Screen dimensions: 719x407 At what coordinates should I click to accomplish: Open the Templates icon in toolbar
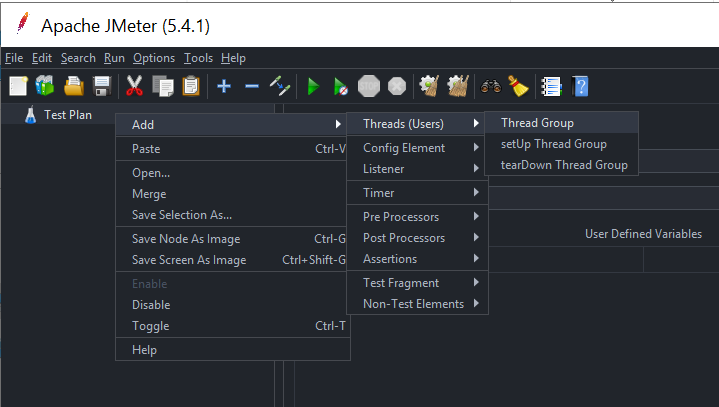(x=45, y=86)
